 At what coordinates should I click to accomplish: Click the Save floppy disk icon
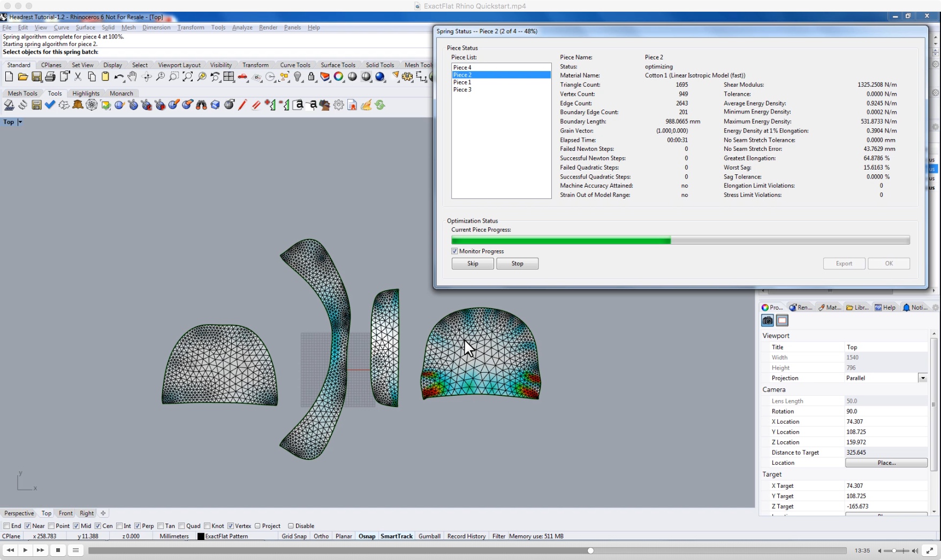pyautogui.click(x=36, y=77)
